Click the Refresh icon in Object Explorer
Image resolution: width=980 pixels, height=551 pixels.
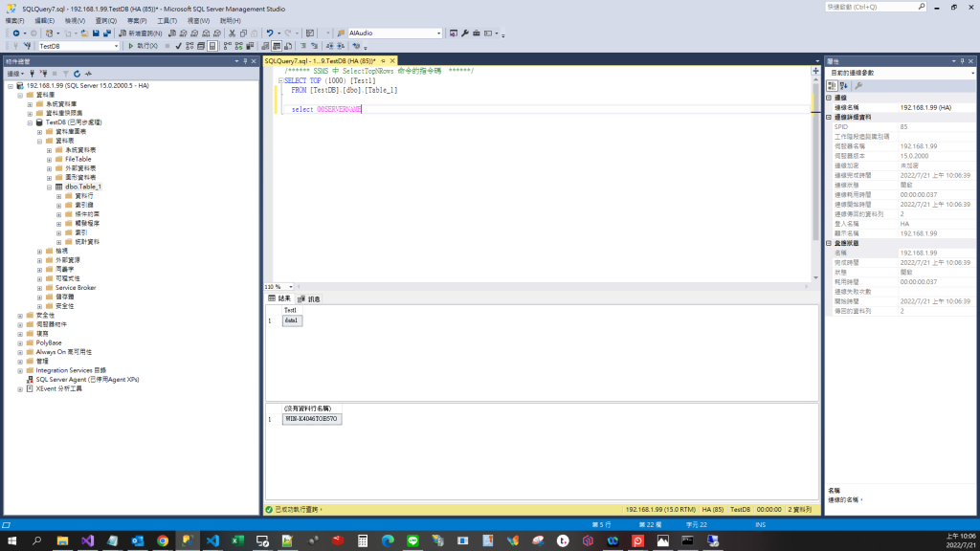[x=77, y=74]
